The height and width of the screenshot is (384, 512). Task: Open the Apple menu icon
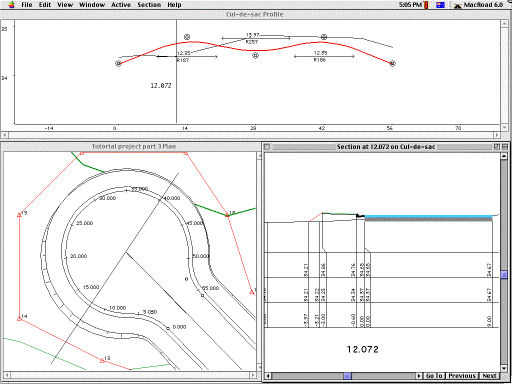click(12, 5)
